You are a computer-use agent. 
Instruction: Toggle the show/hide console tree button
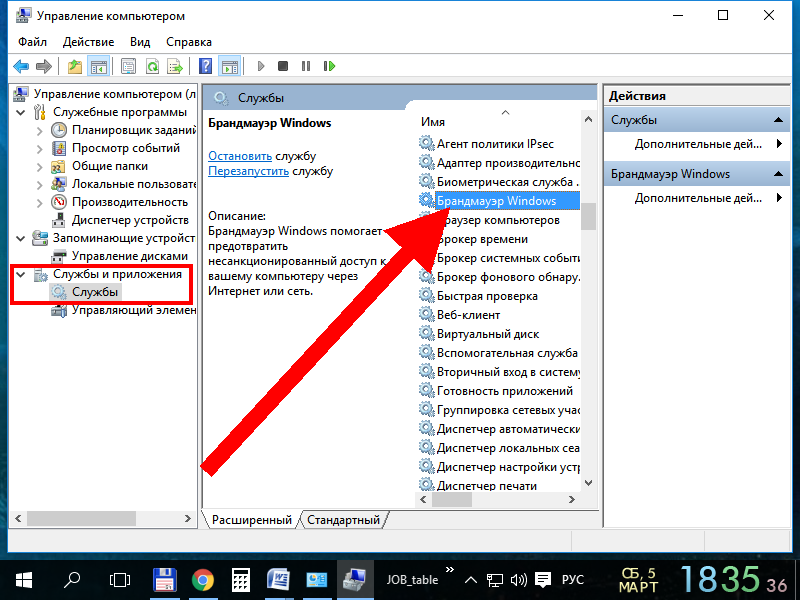98,67
